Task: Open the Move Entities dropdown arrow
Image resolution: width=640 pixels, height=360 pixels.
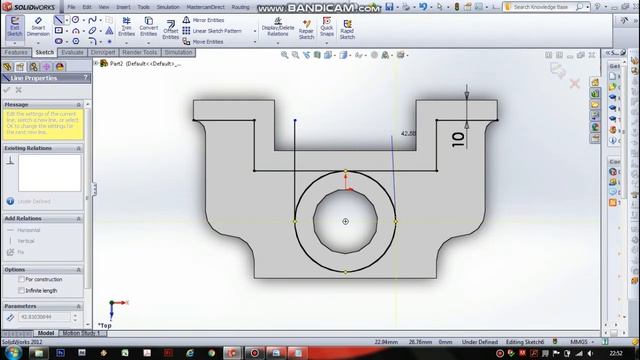Action: (255, 42)
